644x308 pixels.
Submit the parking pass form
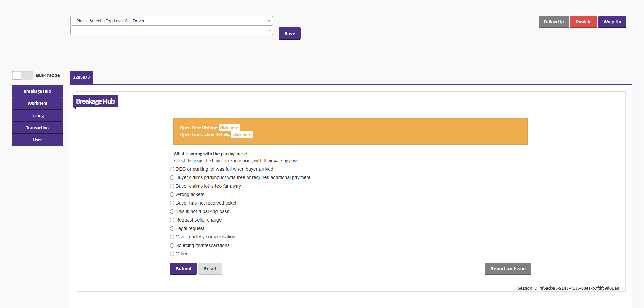(183, 269)
